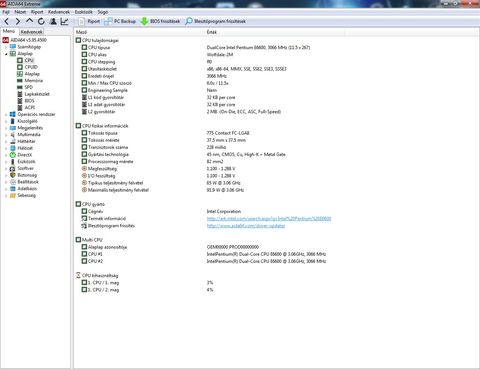The image size is (480, 369).
Task: Expand the Multimédia node
Action: pyautogui.click(x=6, y=135)
